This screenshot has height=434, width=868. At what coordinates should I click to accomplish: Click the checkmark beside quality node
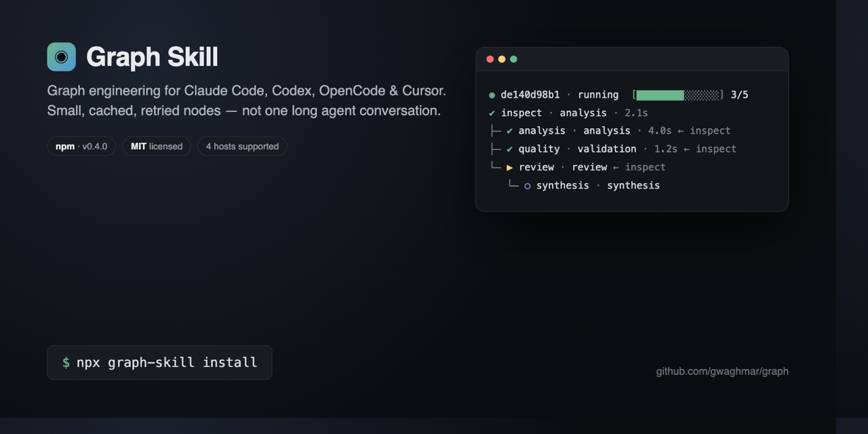[510, 149]
